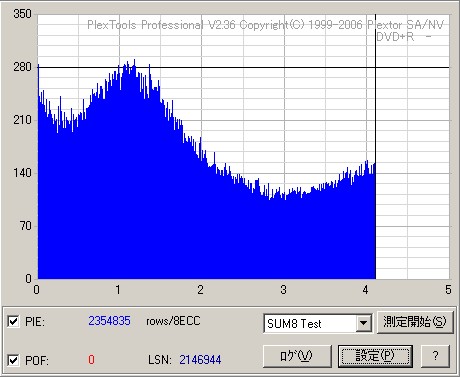The width and height of the screenshot is (460, 377).
Task: Click the 140 value on the Y axis
Action: tap(23, 173)
